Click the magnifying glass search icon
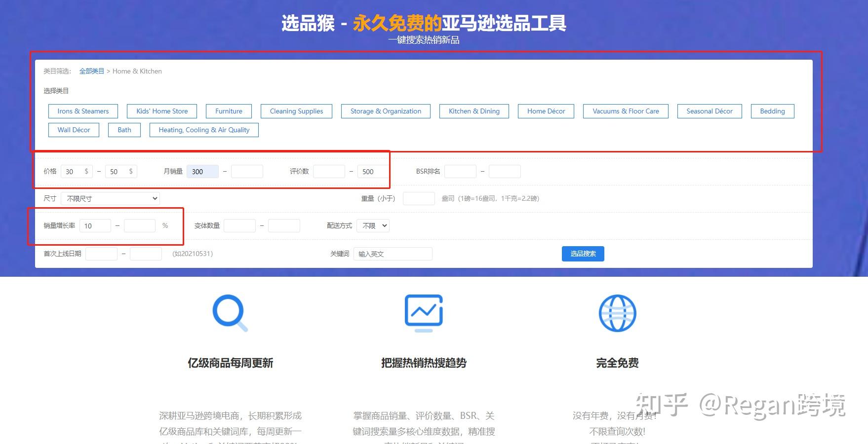The height and width of the screenshot is (444, 868). (230, 313)
